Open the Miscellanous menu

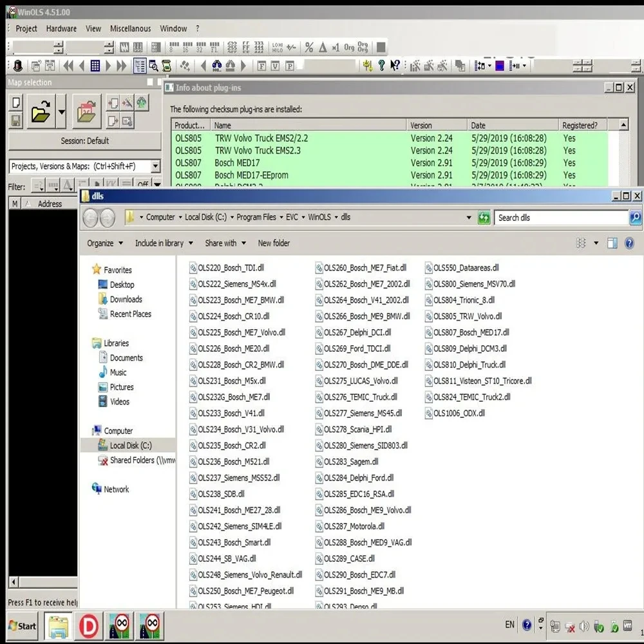130,28
